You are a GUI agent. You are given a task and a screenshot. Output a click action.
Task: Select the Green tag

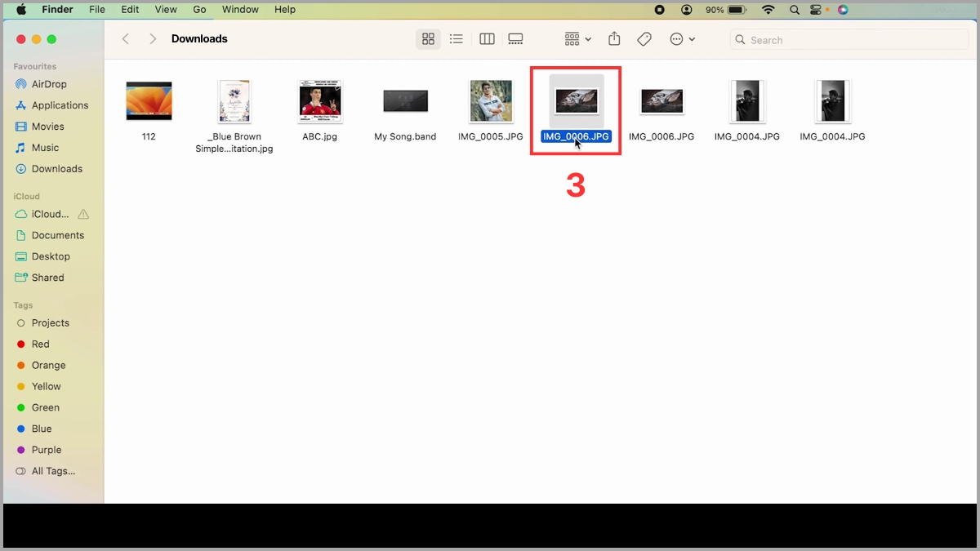[45, 408]
